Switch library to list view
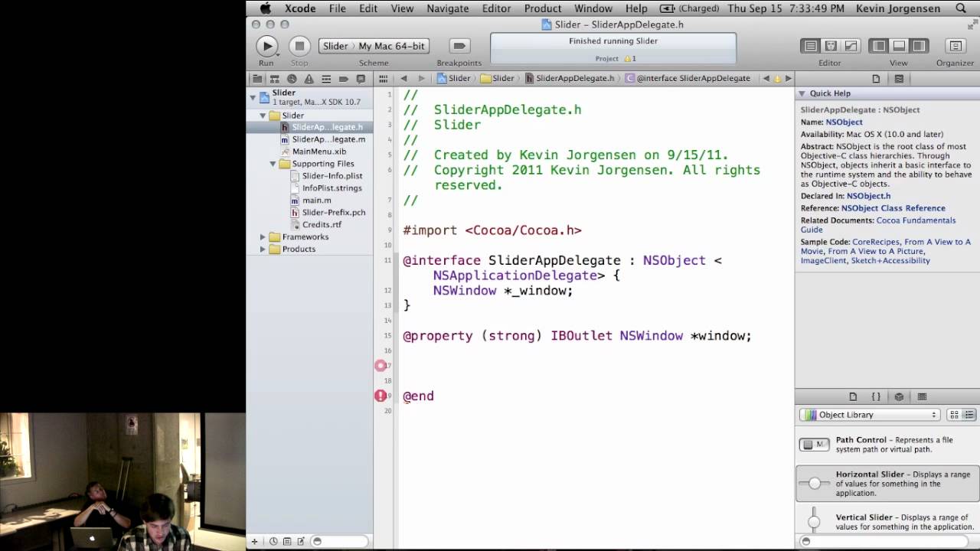 pos(969,415)
